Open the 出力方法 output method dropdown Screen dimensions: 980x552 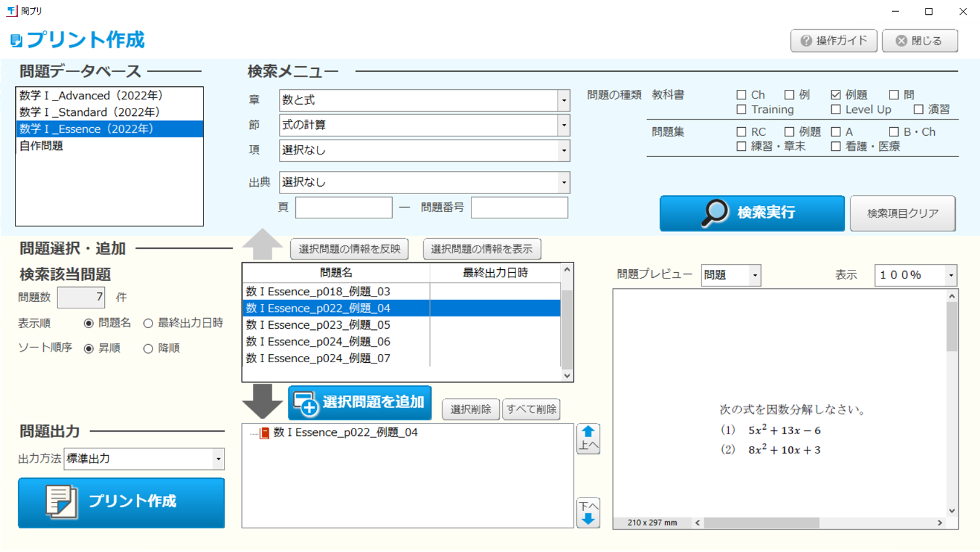pyautogui.click(x=218, y=459)
